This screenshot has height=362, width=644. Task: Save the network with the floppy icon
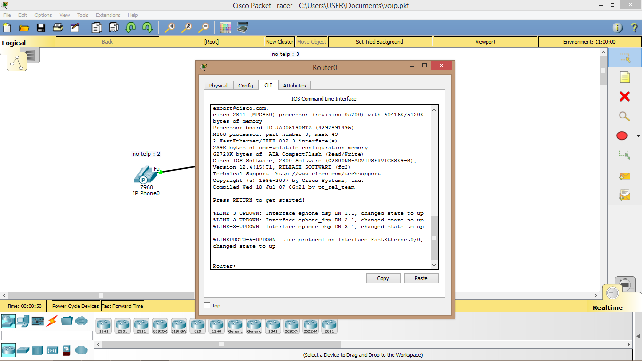[41, 28]
